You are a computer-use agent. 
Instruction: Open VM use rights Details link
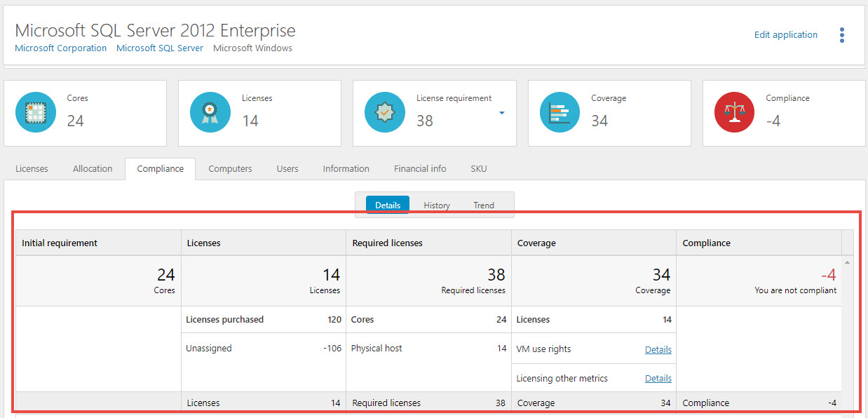pos(658,349)
